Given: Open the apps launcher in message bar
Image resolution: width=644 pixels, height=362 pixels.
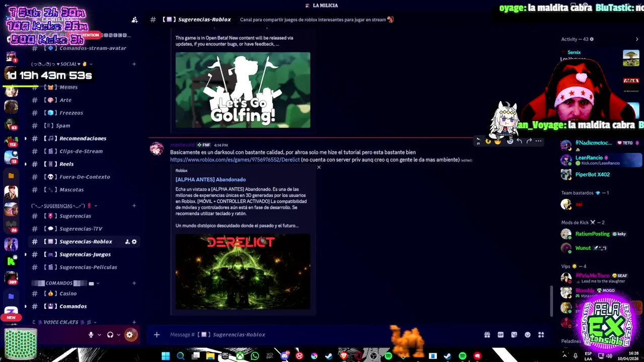Looking at the screenshot, I should coord(541,335).
